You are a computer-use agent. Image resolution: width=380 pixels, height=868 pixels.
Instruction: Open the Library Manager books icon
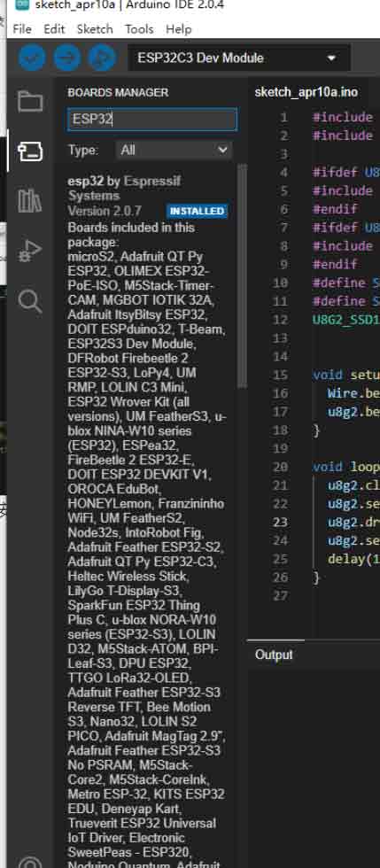[x=30, y=200]
